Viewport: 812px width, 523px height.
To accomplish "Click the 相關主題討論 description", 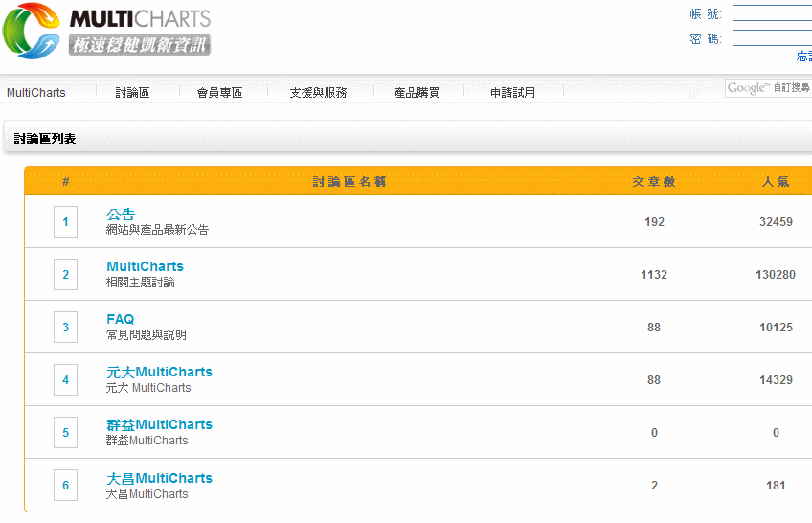I will [x=141, y=283].
